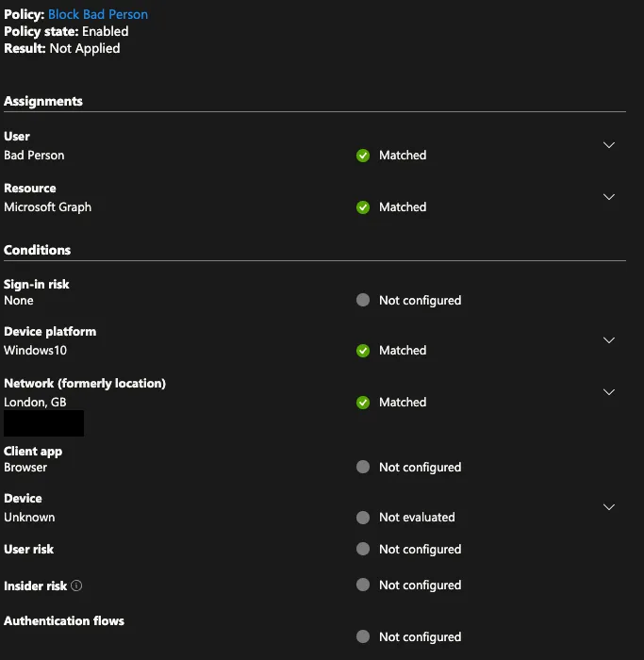Expand the Device platform condition chevron
This screenshot has height=660, width=644.
pyautogui.click(x=609, y=340)
